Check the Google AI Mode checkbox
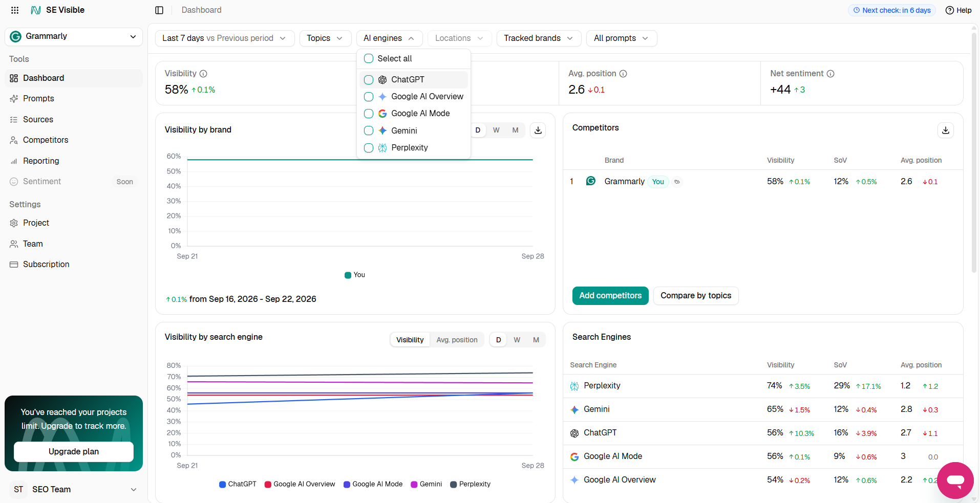Screen dimensions: 980x503 pos(369,114)
